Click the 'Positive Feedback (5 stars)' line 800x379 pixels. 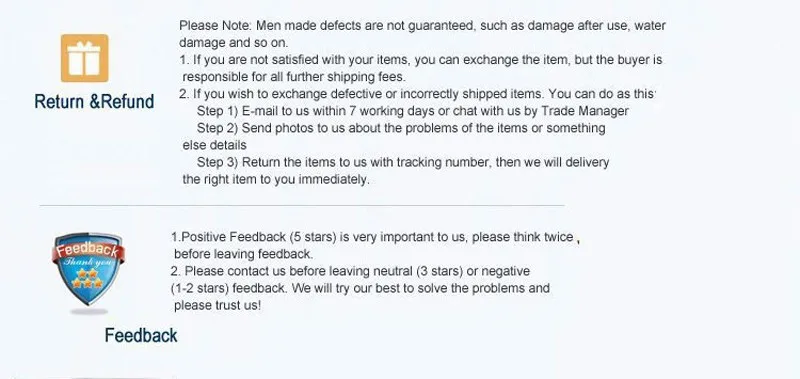click(x=375, y=237)
